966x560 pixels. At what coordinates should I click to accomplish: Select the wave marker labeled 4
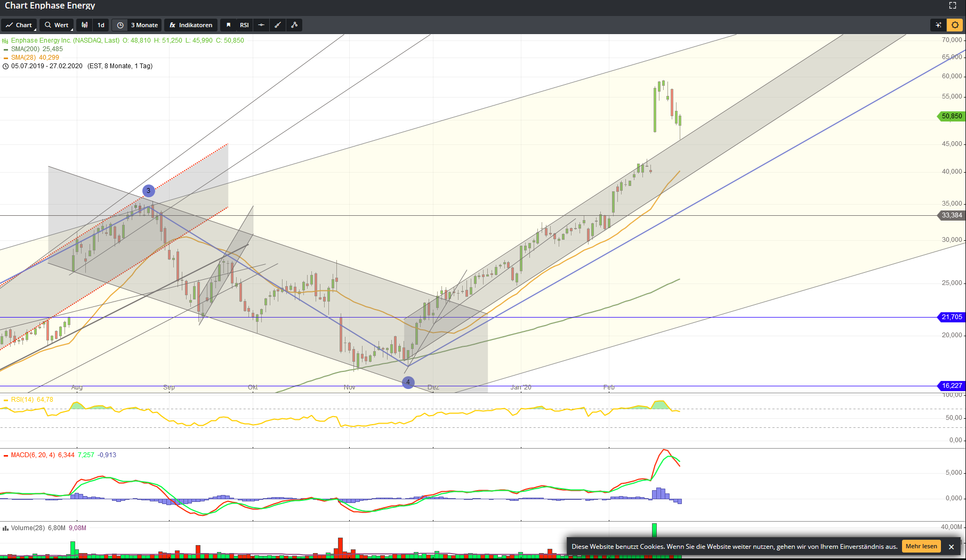click(408, 382)
